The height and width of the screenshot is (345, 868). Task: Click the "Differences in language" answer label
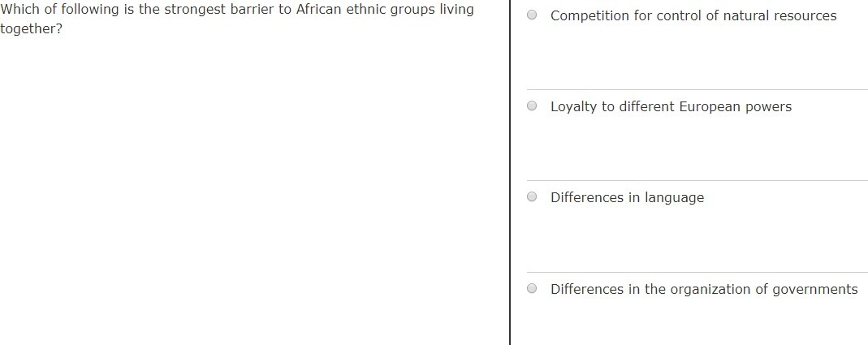[x=627, y=198]
